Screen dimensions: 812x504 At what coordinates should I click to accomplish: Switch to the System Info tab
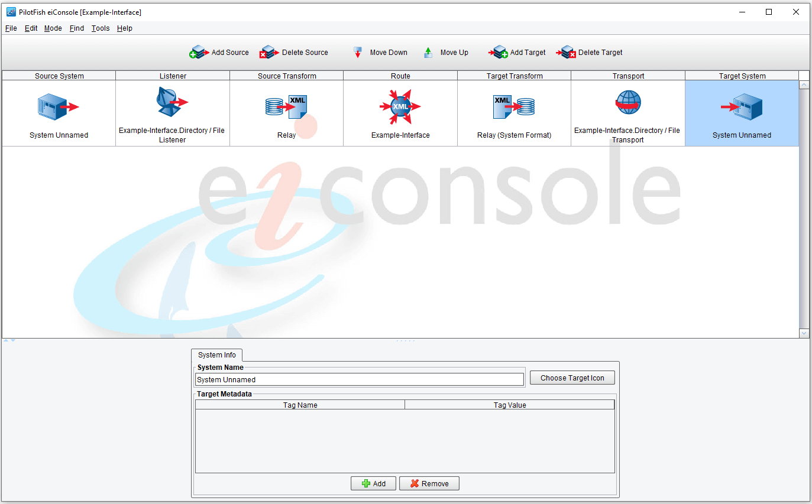[217, 355]
